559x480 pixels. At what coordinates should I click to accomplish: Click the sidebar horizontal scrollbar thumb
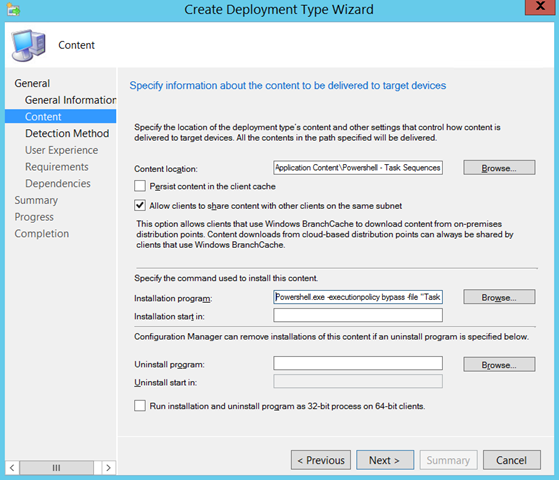pyautogui.click(x=56, y=468)
